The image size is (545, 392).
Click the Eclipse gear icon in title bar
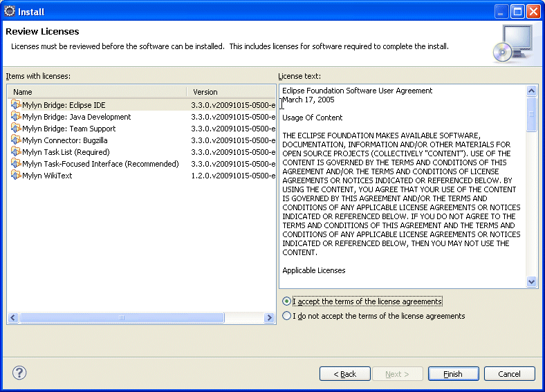(x=10, y=12)
